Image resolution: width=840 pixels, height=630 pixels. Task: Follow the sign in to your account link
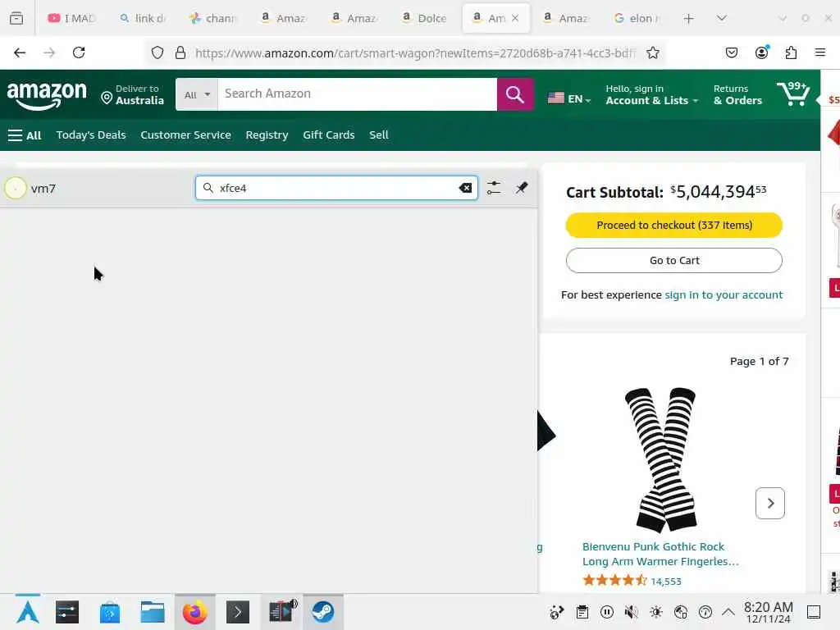point(724,295)
